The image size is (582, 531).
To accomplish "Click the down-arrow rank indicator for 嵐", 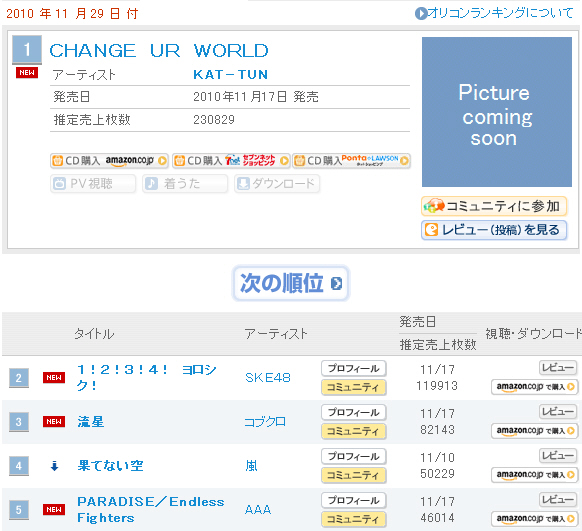I will (54, 466).
